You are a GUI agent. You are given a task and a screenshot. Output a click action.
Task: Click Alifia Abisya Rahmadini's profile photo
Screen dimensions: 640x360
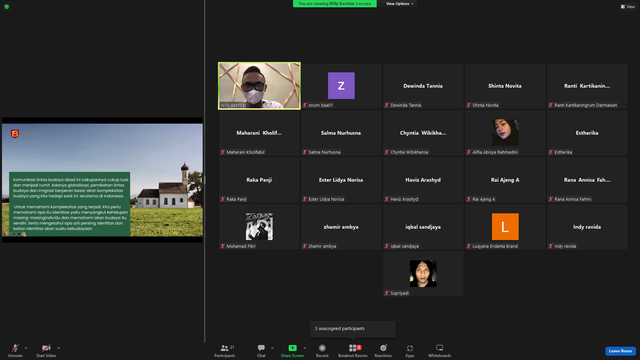[x=505, y=132]
